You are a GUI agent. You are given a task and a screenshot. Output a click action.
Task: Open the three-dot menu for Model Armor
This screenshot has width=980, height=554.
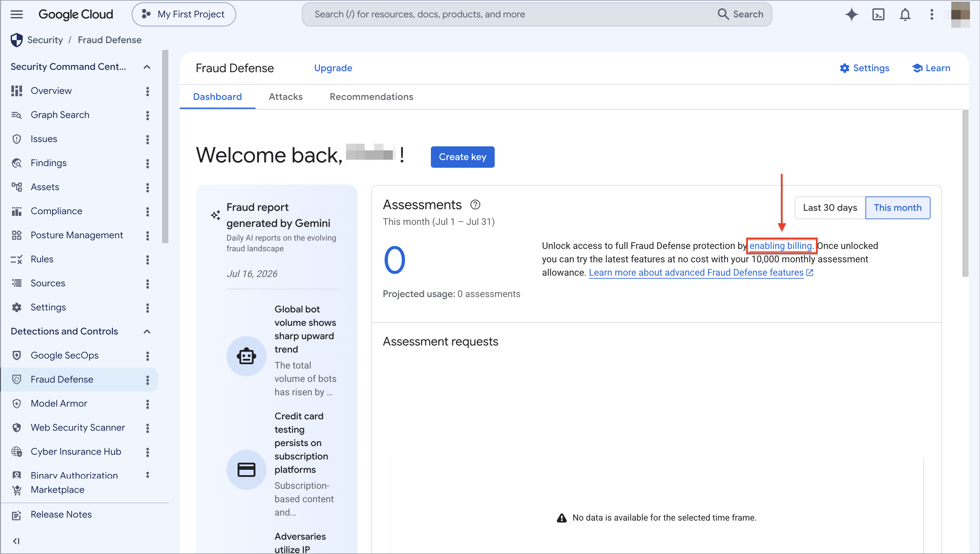click(x=148, y=404)
